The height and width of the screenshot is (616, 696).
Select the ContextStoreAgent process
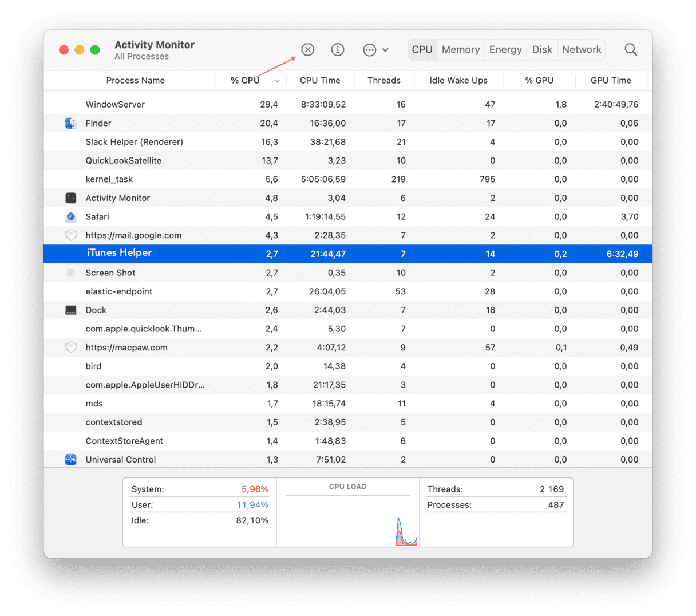(348, 441)
